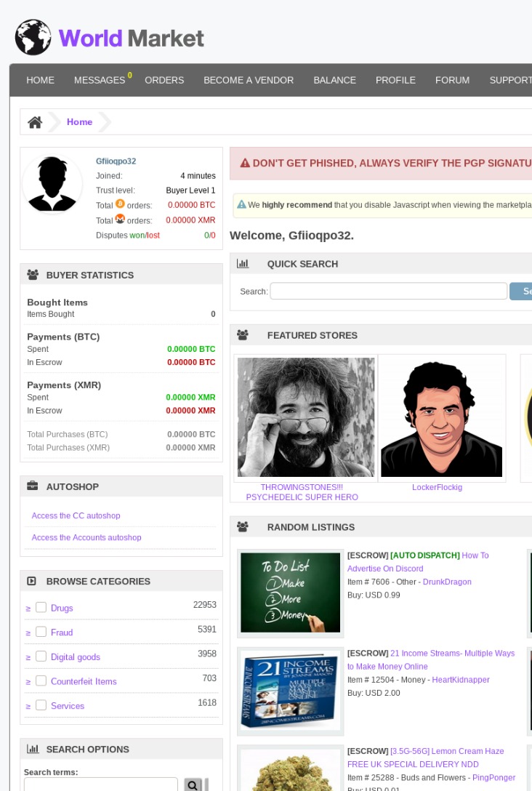Open the Digital goods category link
The height and width of the screenshot is (791, 532).
point(76,657)
